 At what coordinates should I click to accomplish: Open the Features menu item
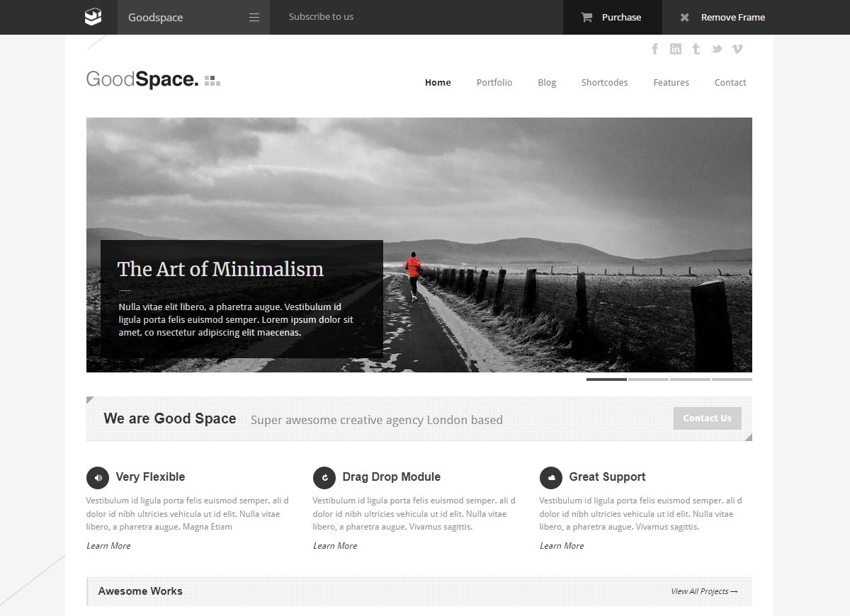pyautogui.click(x=671, y=83)
